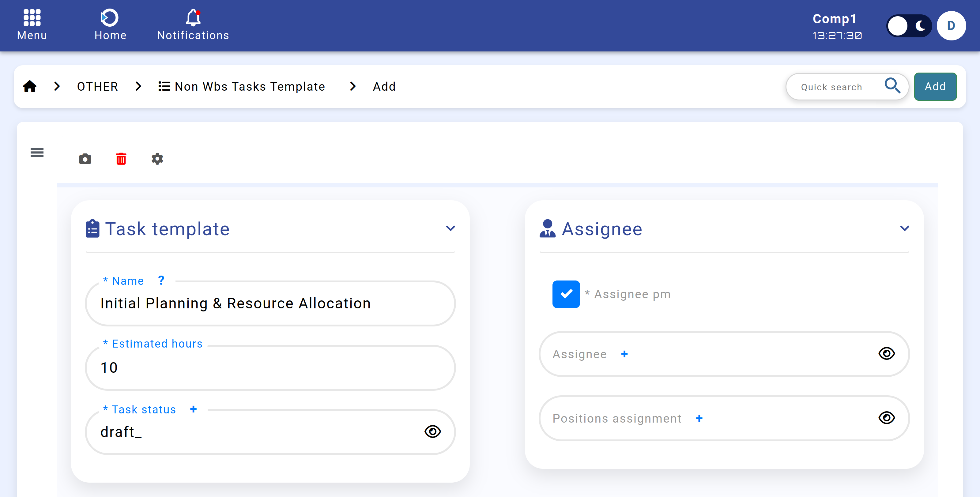980x497 pixels.
Task: Open Non Wbs Tasks Template breadcrumb
Action: pos(242,87)
